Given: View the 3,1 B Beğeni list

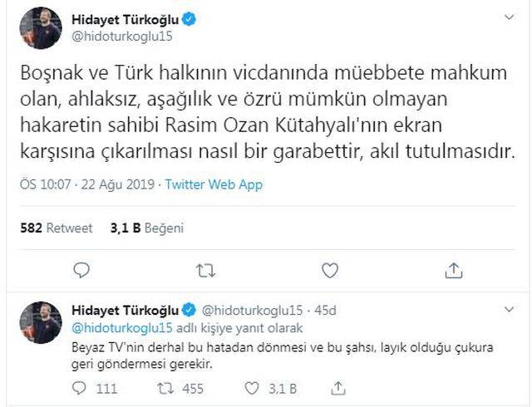Looking at the screenshot, I should point(147,228).
